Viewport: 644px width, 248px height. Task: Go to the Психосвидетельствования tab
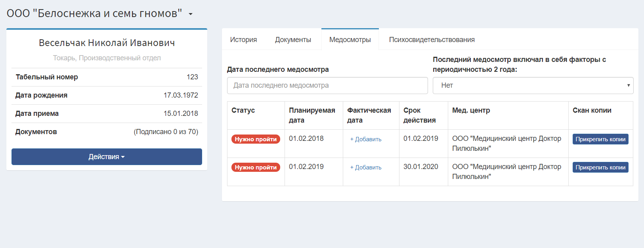[x=432, y=40]
